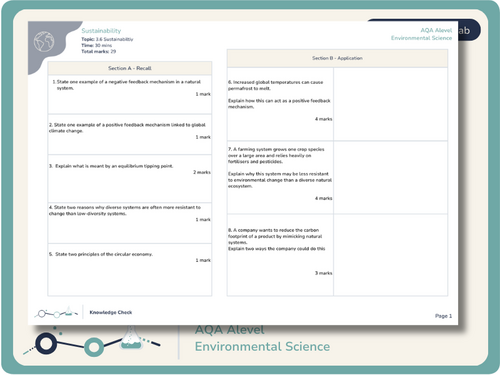Click question 1 about negative feedback mechanism
This screenshot has width=500, height=375.
[127, 85]
